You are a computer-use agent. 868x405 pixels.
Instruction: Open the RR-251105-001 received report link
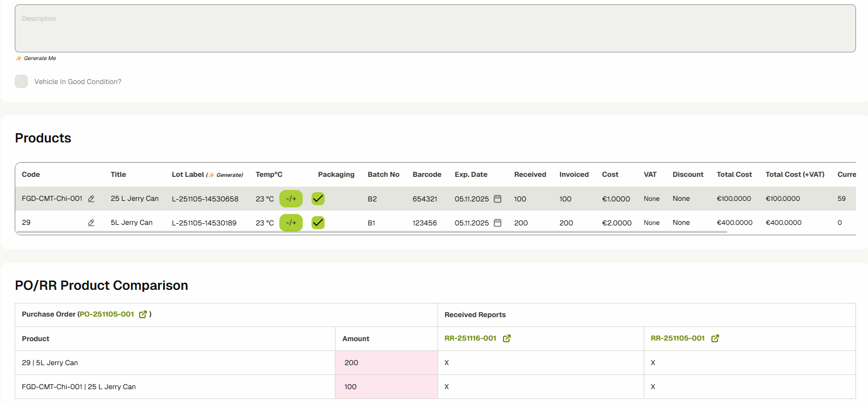coord(678,338)
